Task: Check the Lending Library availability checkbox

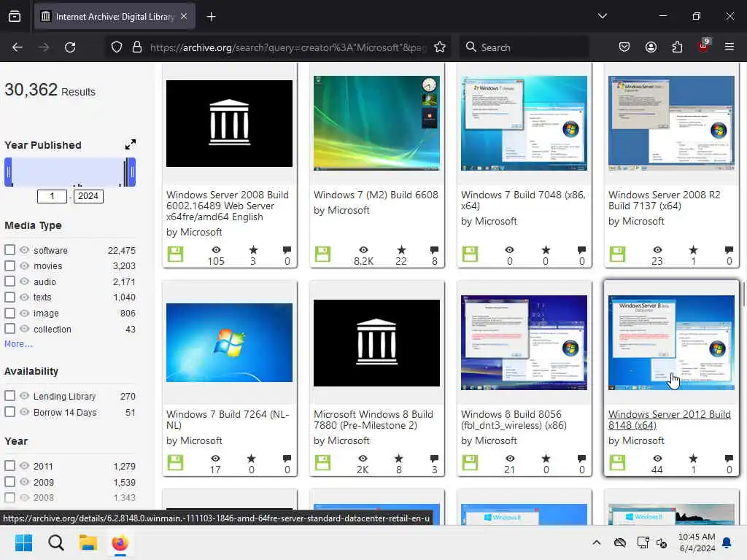Action: click(9, 396)
